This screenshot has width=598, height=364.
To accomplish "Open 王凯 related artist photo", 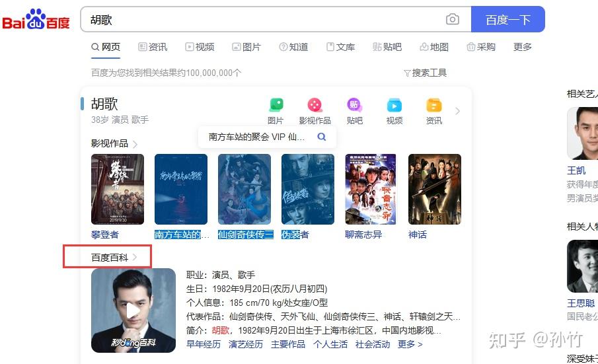I will (x=582, y=133).
